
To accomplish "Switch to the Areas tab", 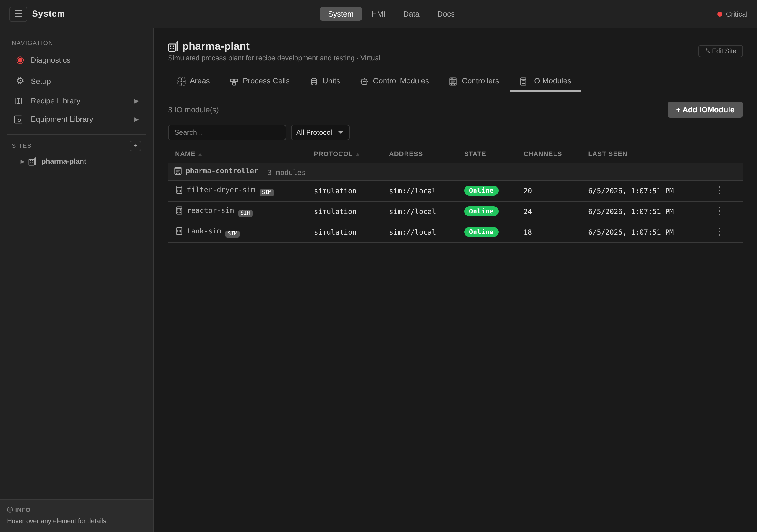I will click(x=193, y=81).
